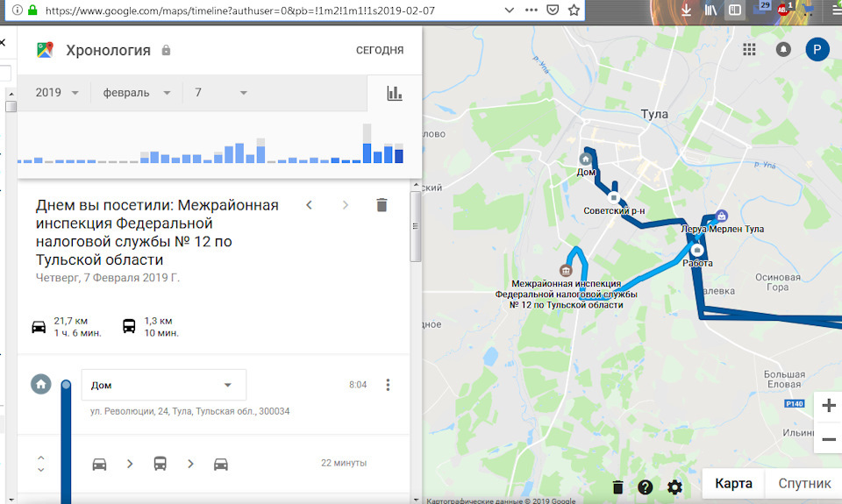Image resolution: width=842 pixels, height=504 pixels.
Task: Open Google apps grid icon
Action: click(749, 50)
